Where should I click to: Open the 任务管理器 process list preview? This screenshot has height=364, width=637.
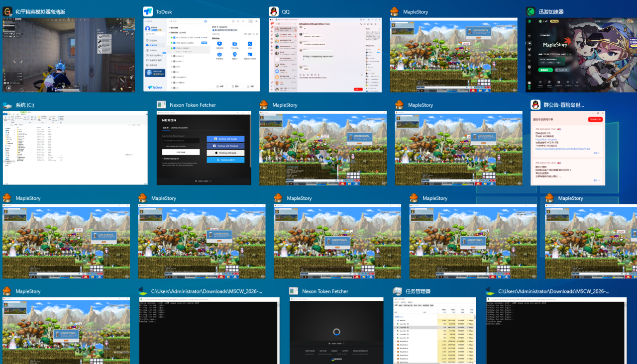pyautogui.click(x=434, y=331)
